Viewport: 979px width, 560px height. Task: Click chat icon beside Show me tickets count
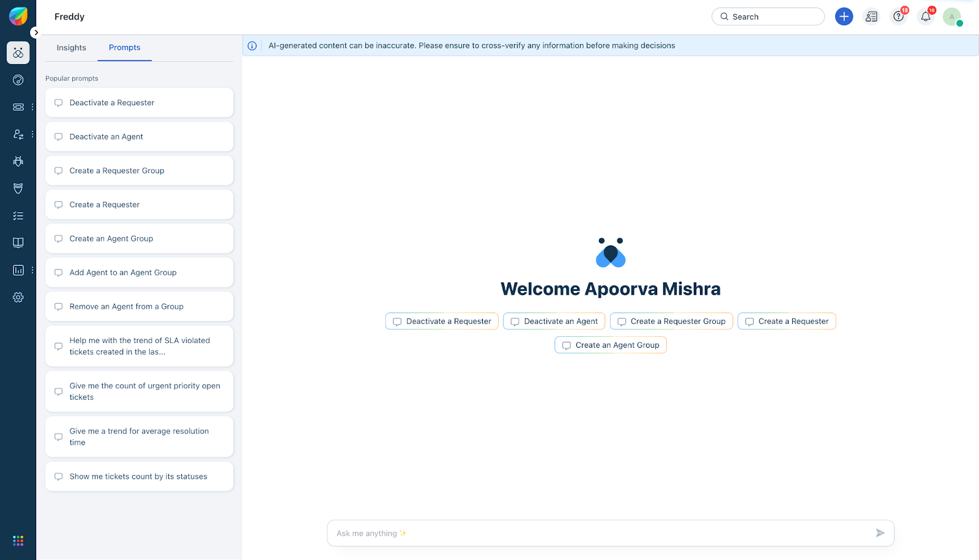[x=59, y=476]
